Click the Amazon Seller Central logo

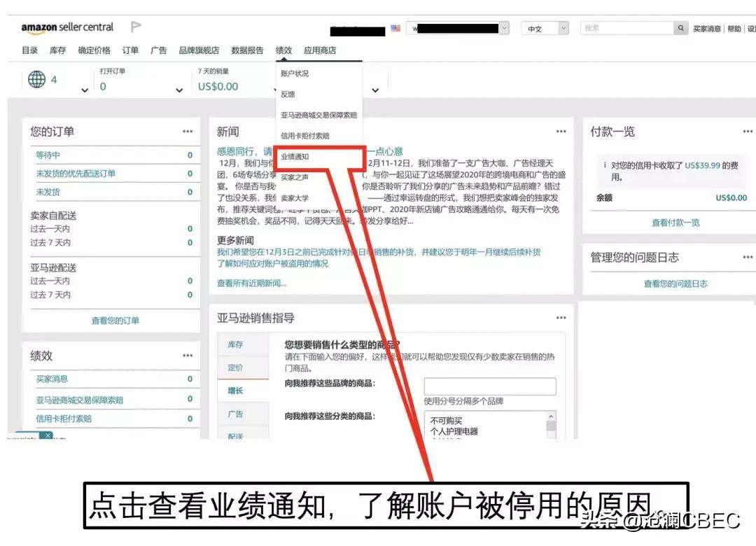click(x=66, y=27)
